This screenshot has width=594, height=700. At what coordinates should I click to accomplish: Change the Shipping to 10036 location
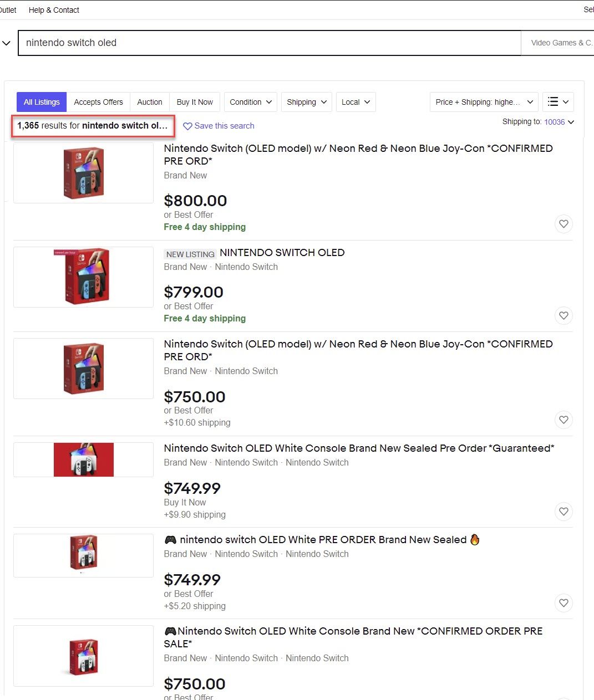[x=555, y=122]
